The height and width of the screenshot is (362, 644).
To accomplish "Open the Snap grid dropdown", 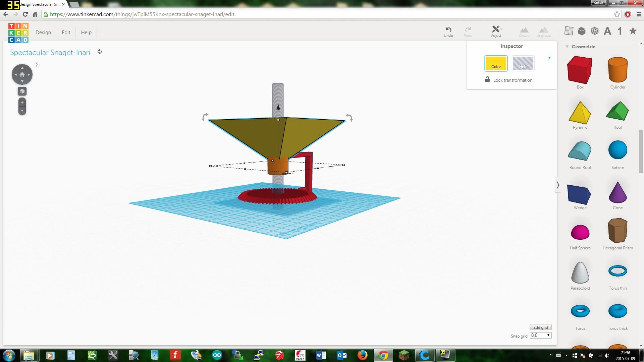I will (x=540, y=335).
